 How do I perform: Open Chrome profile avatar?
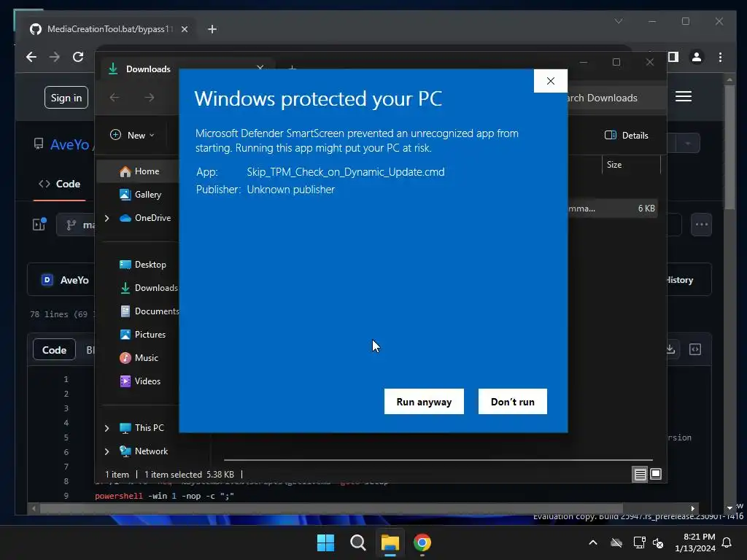coord(697,57)
